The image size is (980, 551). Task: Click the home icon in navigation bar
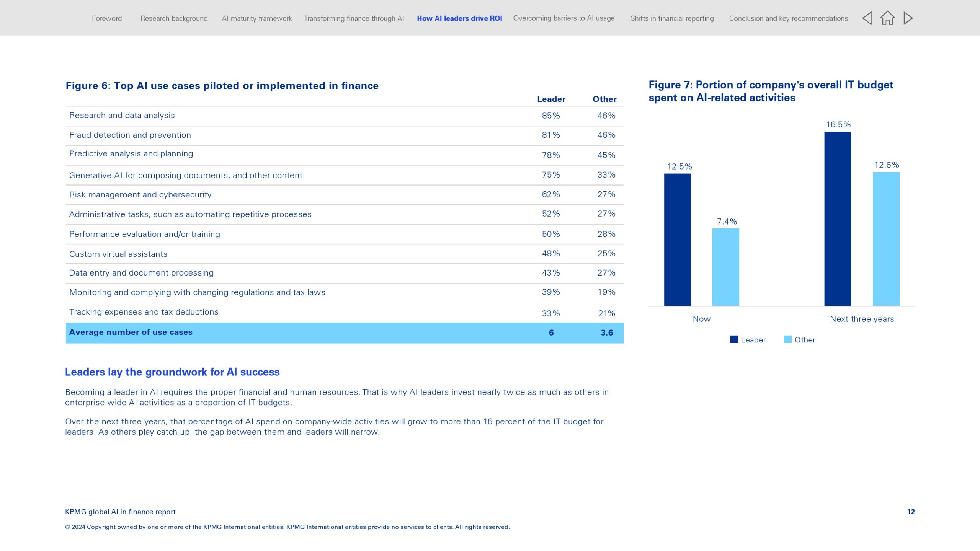click(x=887, y=18)
